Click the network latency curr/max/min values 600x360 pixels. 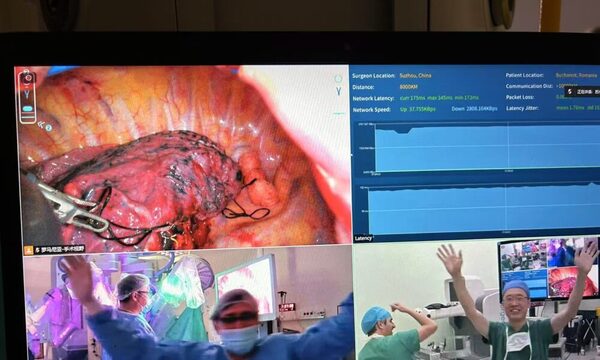click(x=439, y=98)
